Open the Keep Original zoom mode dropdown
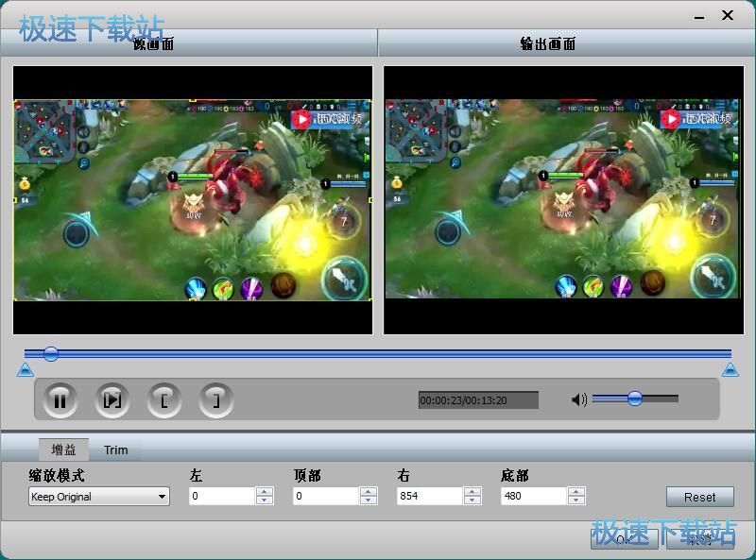Viewport: 756px width, 560px height. pyautogui.click(x=99, y=497)
